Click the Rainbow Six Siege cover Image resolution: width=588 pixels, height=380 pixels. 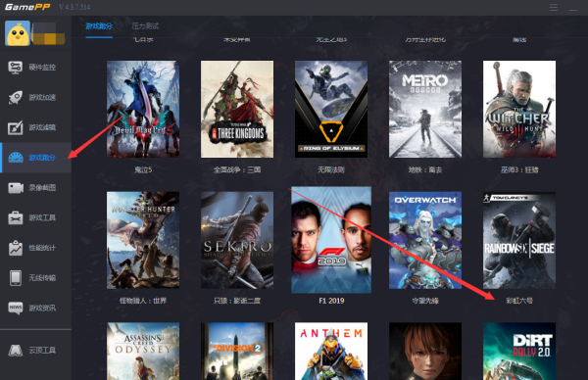519,240
